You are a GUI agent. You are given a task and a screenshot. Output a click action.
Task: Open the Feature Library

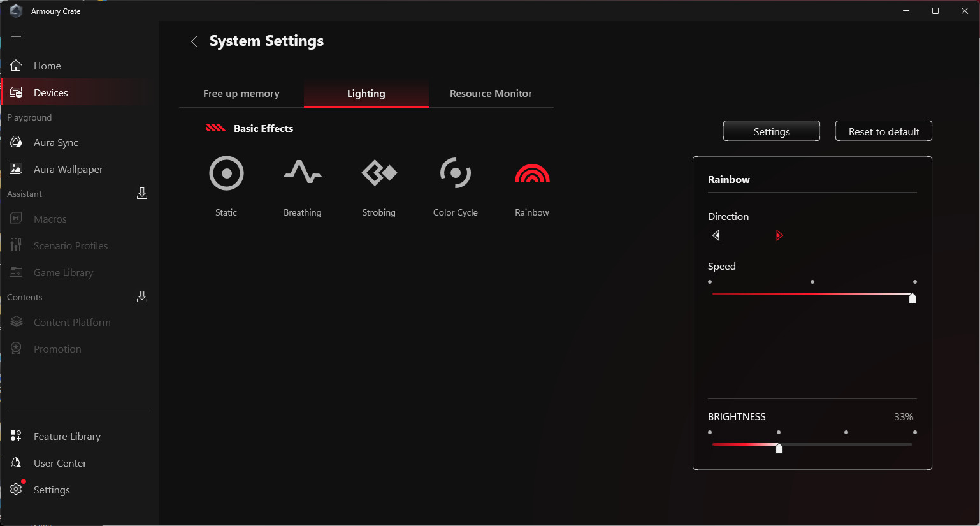[67, 437]
